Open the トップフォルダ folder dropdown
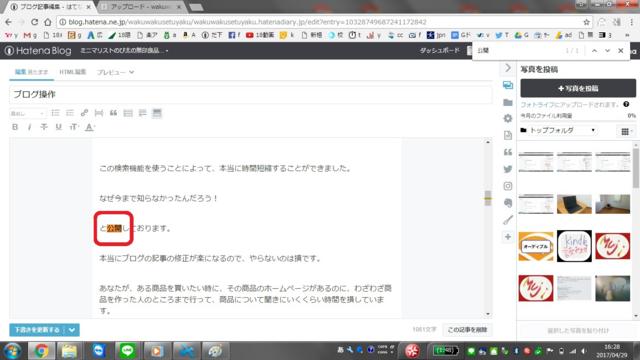Image resolution: width=640 pixels, height=360 pixels. 558,130
